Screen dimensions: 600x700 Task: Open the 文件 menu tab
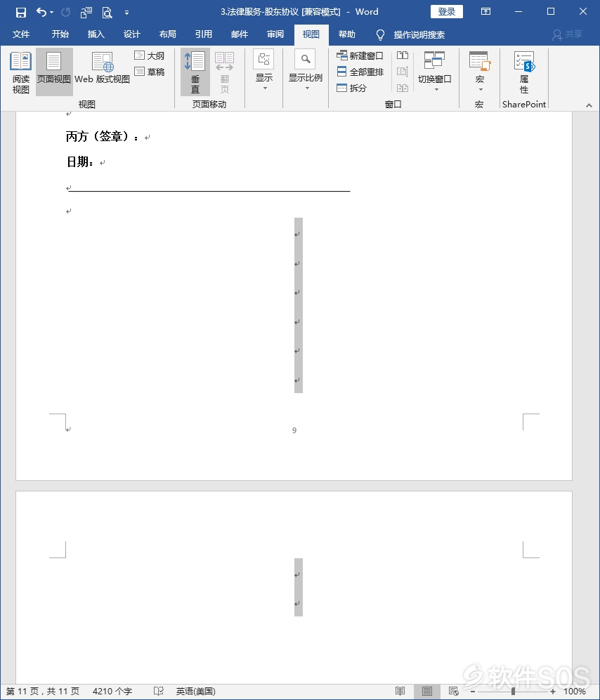21,34
